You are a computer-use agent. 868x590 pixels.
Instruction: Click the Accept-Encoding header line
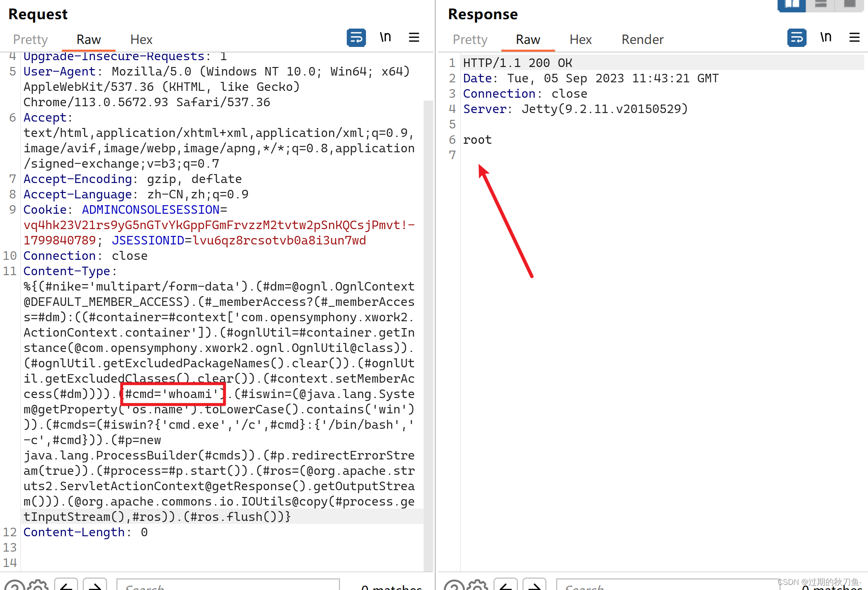(133, 179)
